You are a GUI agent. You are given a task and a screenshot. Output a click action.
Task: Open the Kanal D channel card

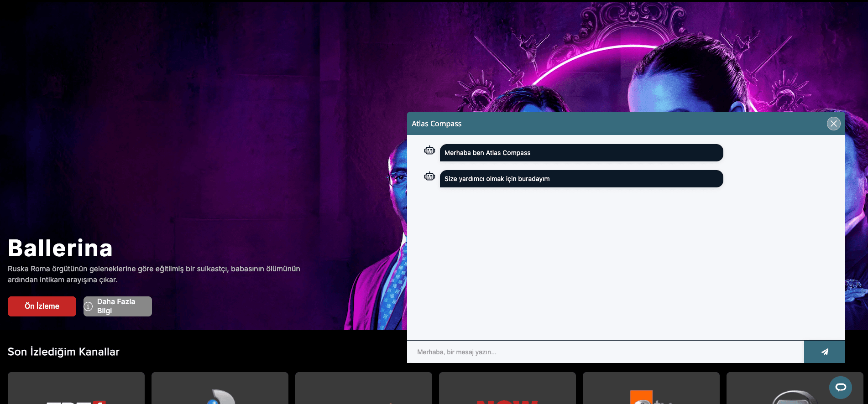[220, 388]
